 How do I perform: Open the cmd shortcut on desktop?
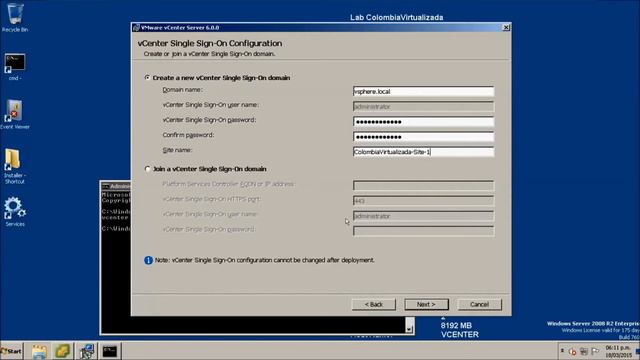15,67
